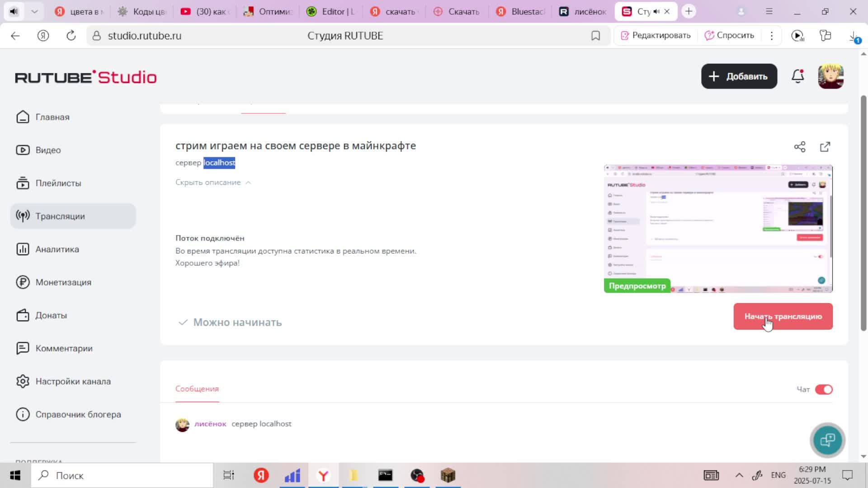
Task: Open stream in new window icon
Action: (x=825, y=147)
